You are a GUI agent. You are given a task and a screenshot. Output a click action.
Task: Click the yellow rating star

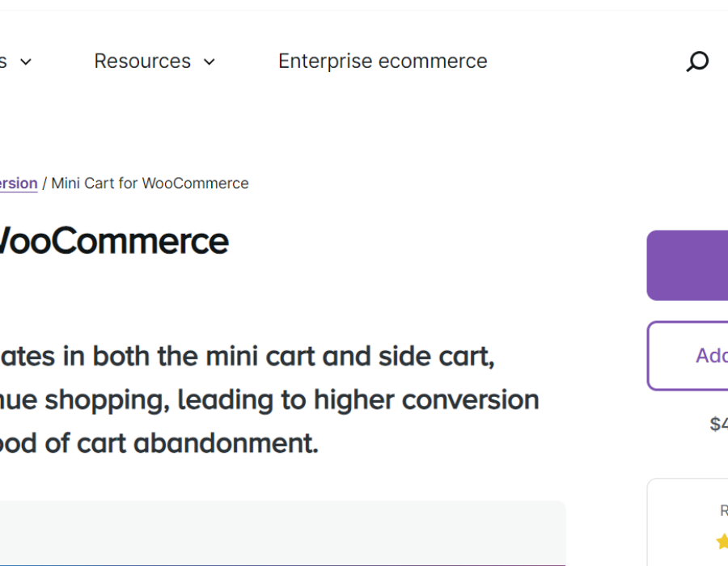tap(722, 541)
